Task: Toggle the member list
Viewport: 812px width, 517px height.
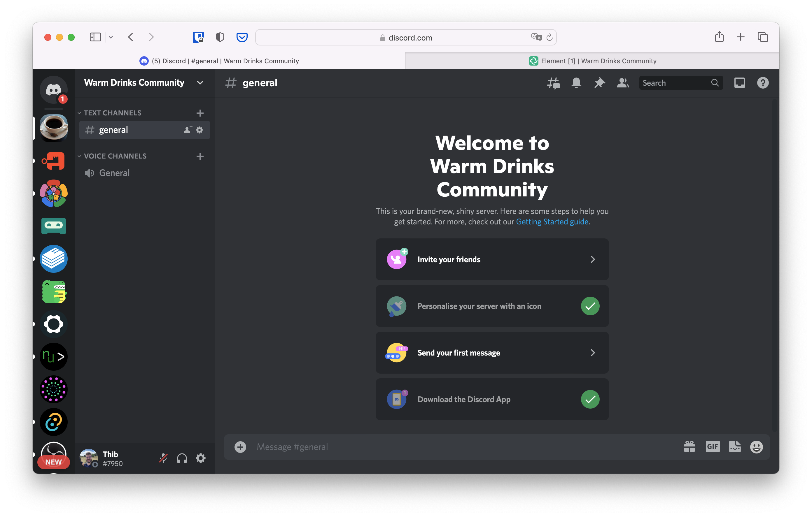Action: coord(623,83)
